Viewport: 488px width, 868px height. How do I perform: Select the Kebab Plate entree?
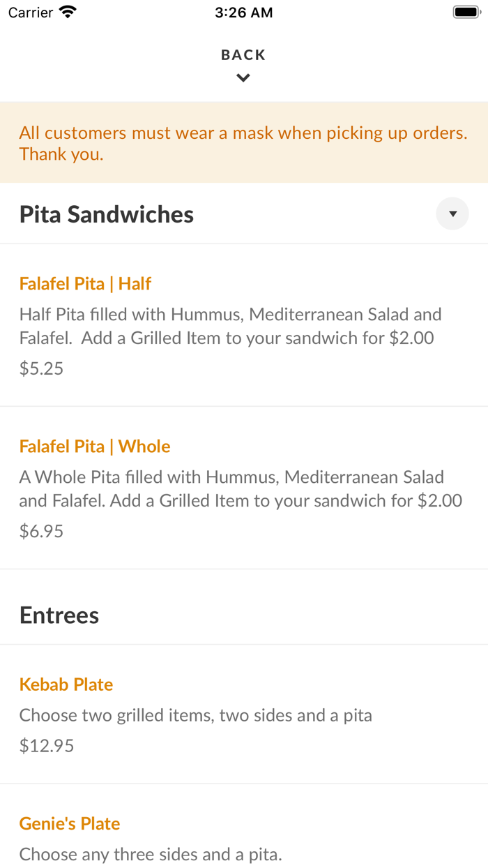point(66,684)
